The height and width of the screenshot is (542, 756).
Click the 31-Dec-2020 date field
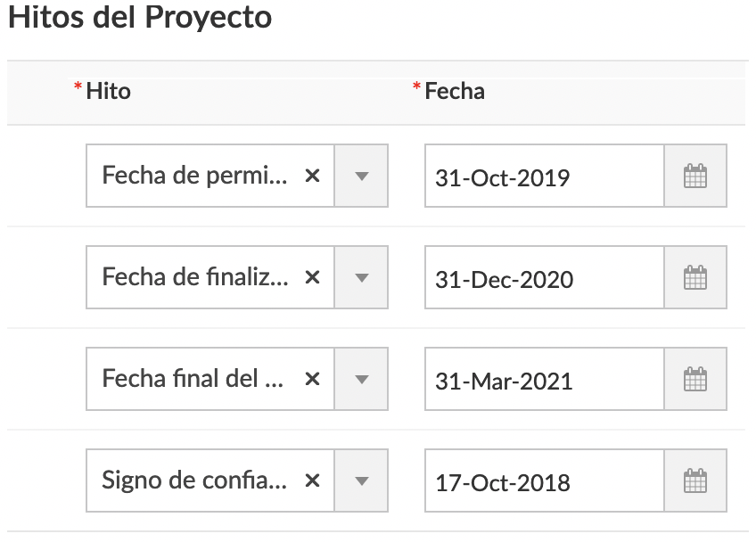point(545,278)
